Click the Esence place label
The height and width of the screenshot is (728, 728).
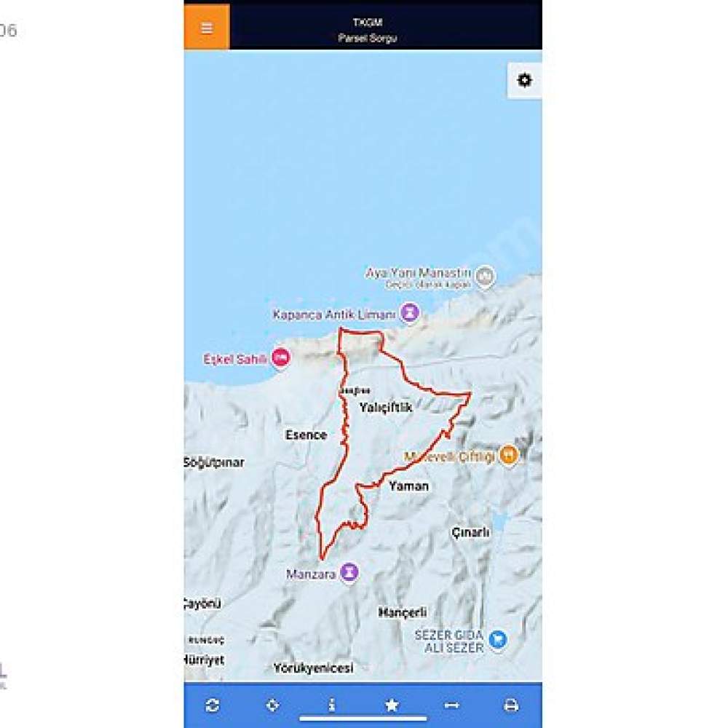[x=306, y=435]
